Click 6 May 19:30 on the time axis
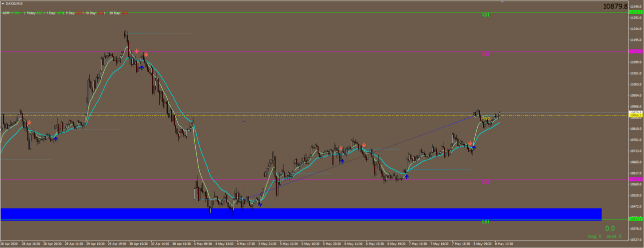This screenshot has width=644, height=248. [x=397, y=244]
